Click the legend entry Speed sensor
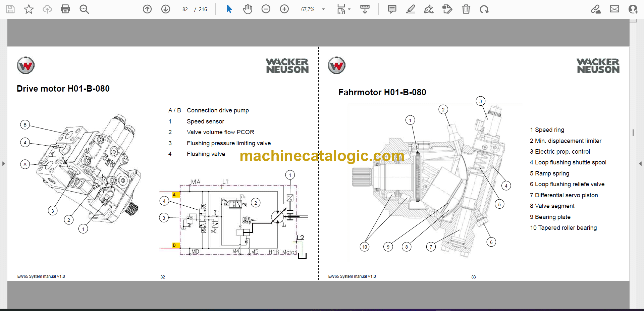The image size is (644, 311). [205, 121]
